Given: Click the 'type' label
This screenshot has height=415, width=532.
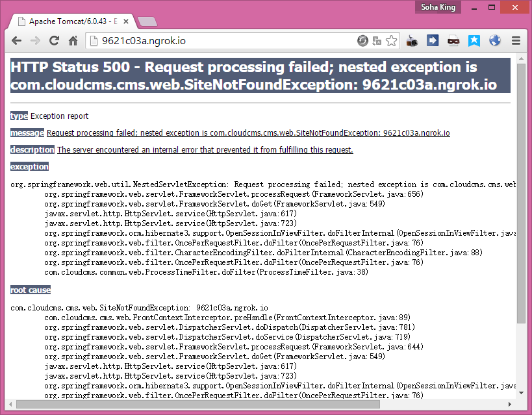Looking at the screenshot, I should click(x=19, y=116).
